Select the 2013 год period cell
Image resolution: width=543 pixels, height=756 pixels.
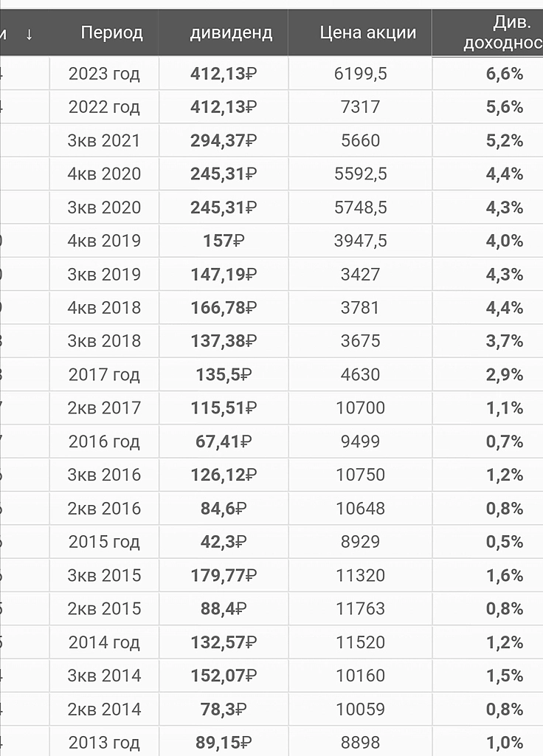tap(104, 742)
